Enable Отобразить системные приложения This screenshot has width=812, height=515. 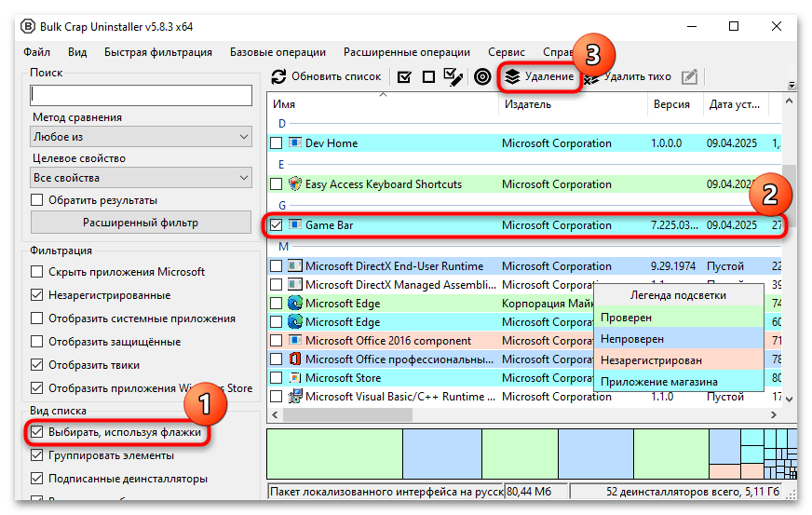pyautogui.click(x=36, y=318)
